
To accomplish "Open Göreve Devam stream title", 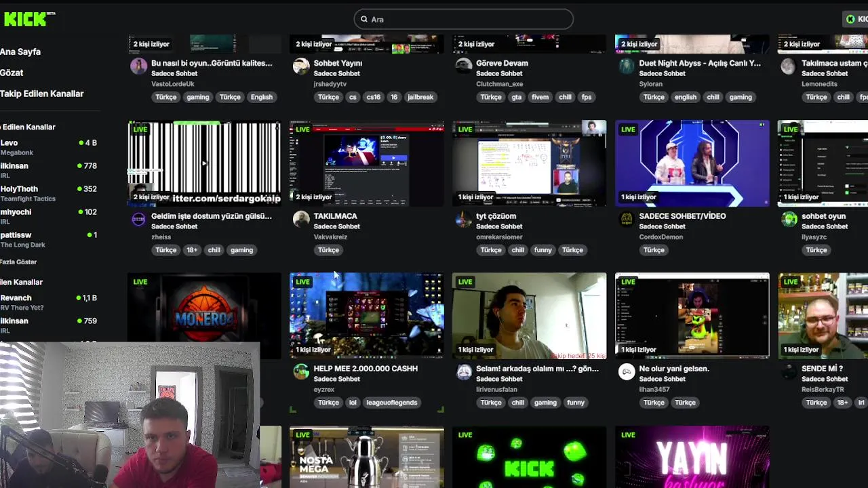I will 502,63.
